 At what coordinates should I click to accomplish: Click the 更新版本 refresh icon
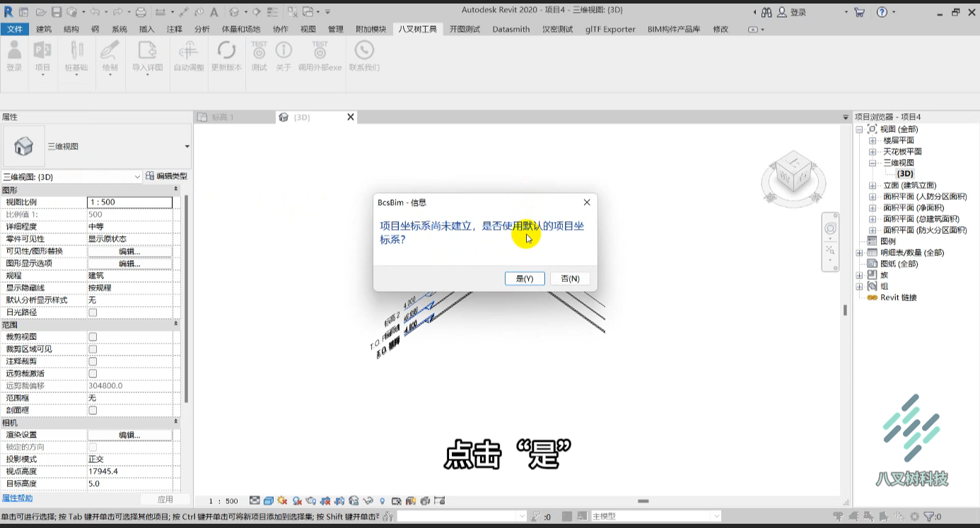226,51
